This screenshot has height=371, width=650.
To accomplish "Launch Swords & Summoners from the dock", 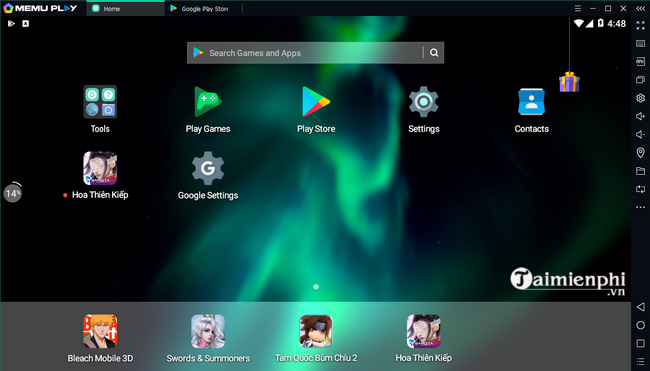I will click(208, 331).
